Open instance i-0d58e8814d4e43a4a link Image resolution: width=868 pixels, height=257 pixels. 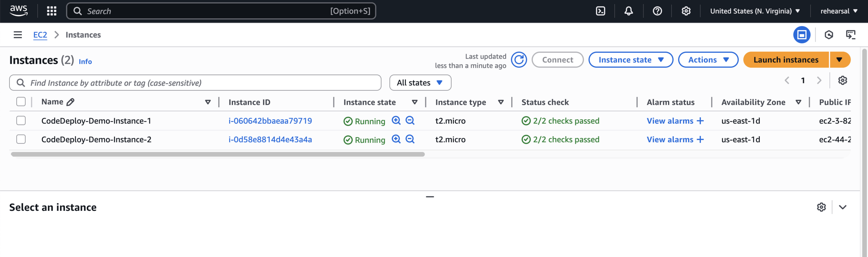click(270, 139)
